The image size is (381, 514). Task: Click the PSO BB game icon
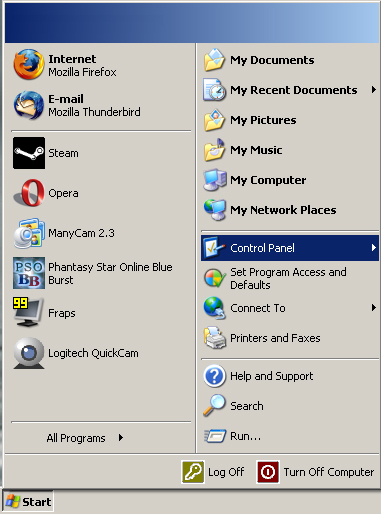point(29,273)
